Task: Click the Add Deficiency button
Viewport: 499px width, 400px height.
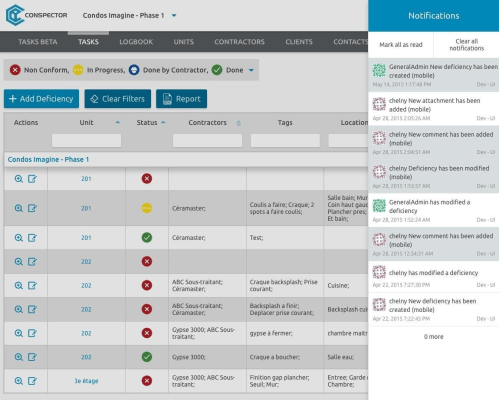Action: click(x=41, y=99)
